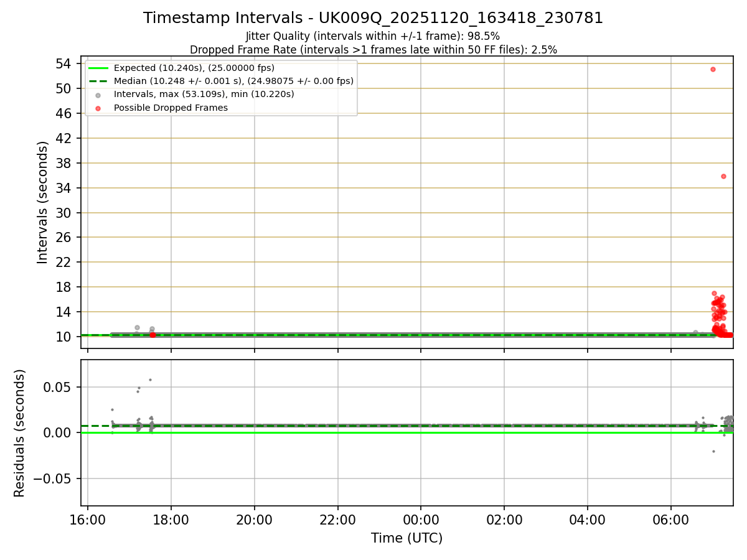Click the "46" y-axis tick label
This screenshot has height=560, width=747.
[63, 113]
